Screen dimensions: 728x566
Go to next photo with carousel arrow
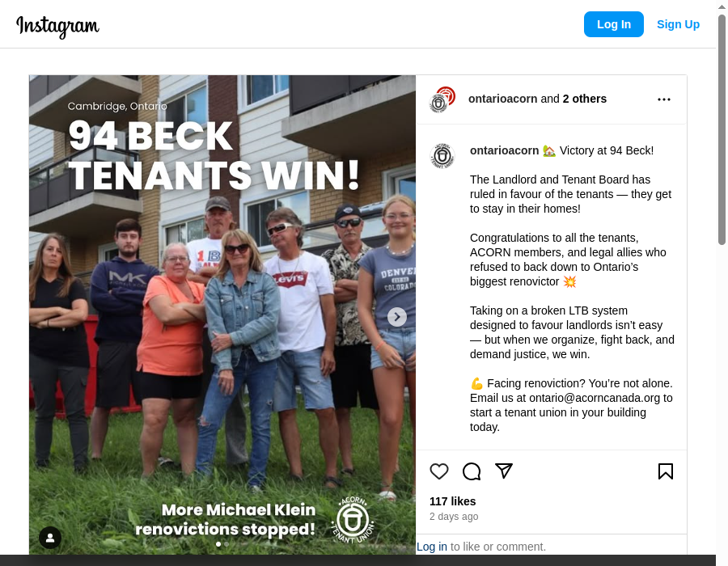click(x=397, y=317)
